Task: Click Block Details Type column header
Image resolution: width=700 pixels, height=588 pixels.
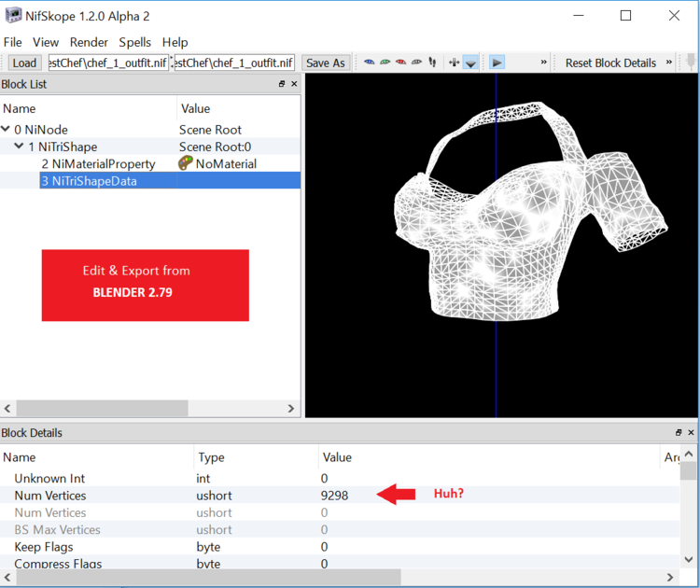Action: (257, 457)
